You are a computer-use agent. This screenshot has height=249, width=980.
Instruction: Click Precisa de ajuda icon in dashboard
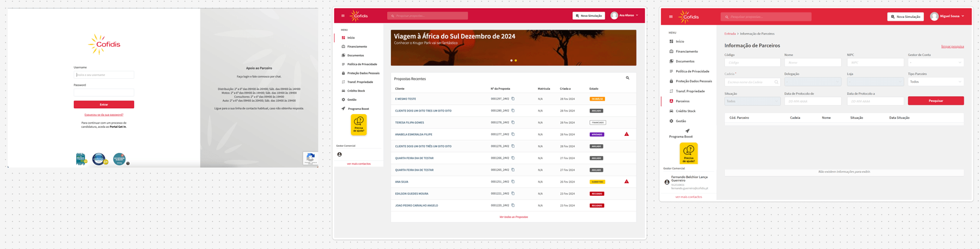[359, 125]
